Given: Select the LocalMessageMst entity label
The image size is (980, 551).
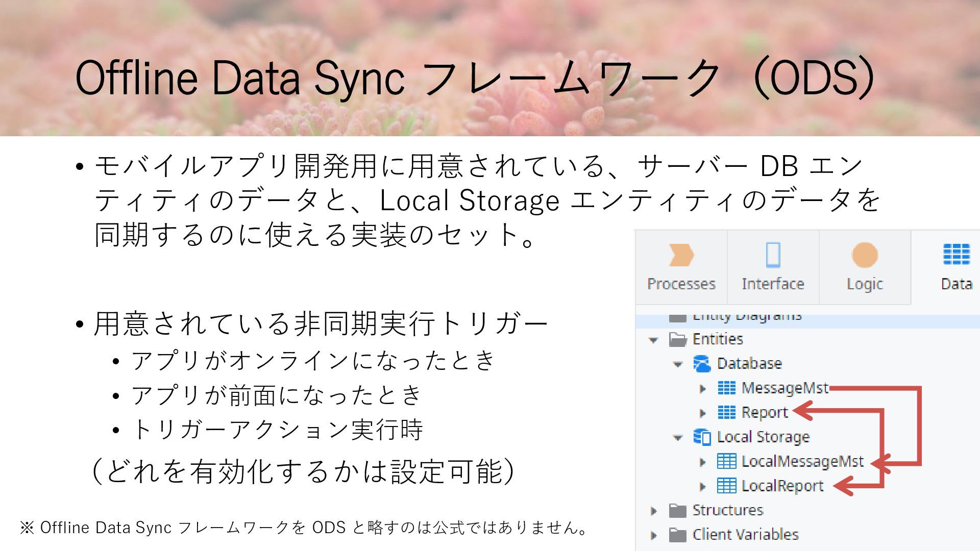Looking at the screenshot, I should pos(802,461).
